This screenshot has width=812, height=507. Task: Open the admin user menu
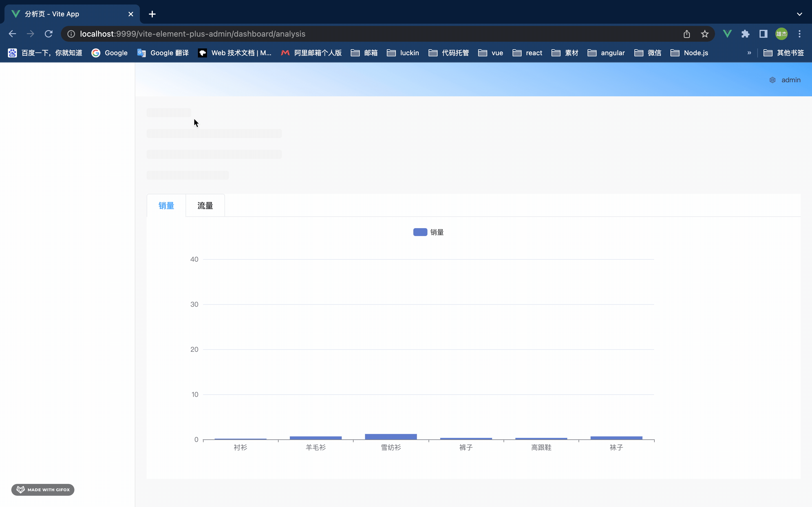pos(791,80)
